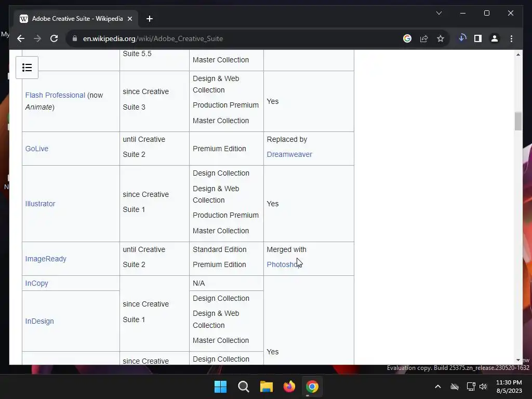532x399 pixels.
Task: Open the volume control icon
Action: click(483, 387)
